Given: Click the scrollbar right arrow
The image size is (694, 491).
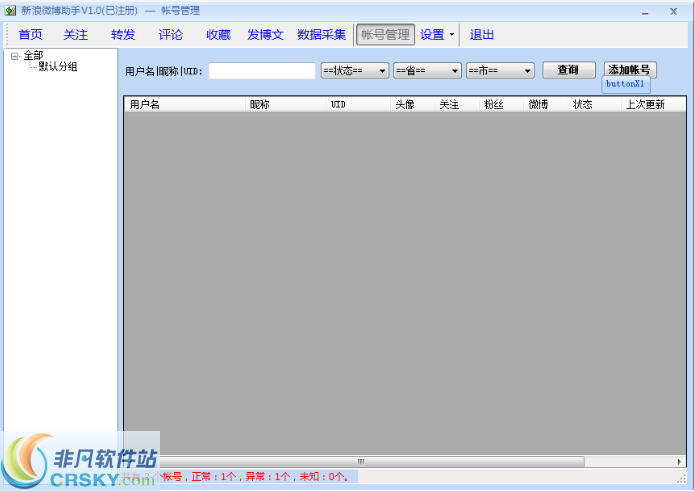Looking at the screenshot, I should click(679, 461).
